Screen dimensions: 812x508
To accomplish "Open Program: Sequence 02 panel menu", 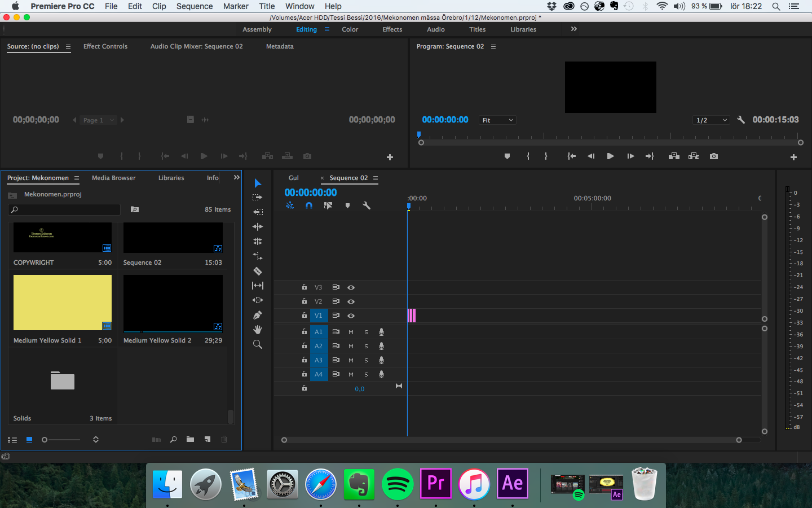I will click(493, 47).
